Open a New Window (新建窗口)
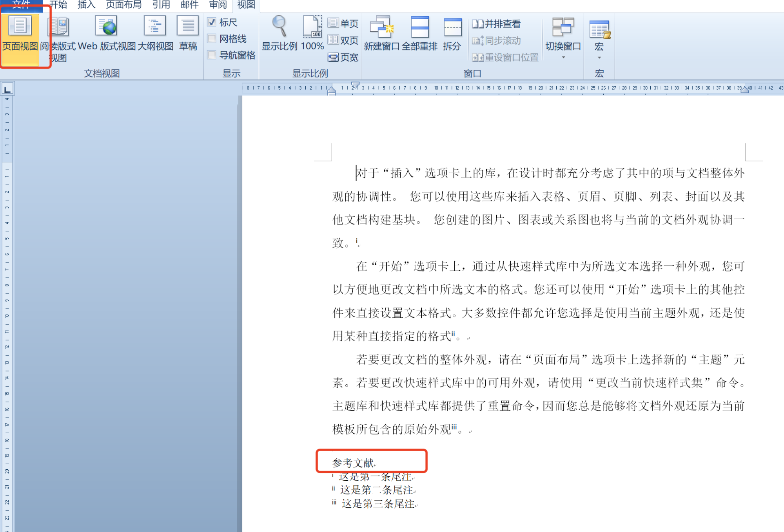 [x=381, y=34]
